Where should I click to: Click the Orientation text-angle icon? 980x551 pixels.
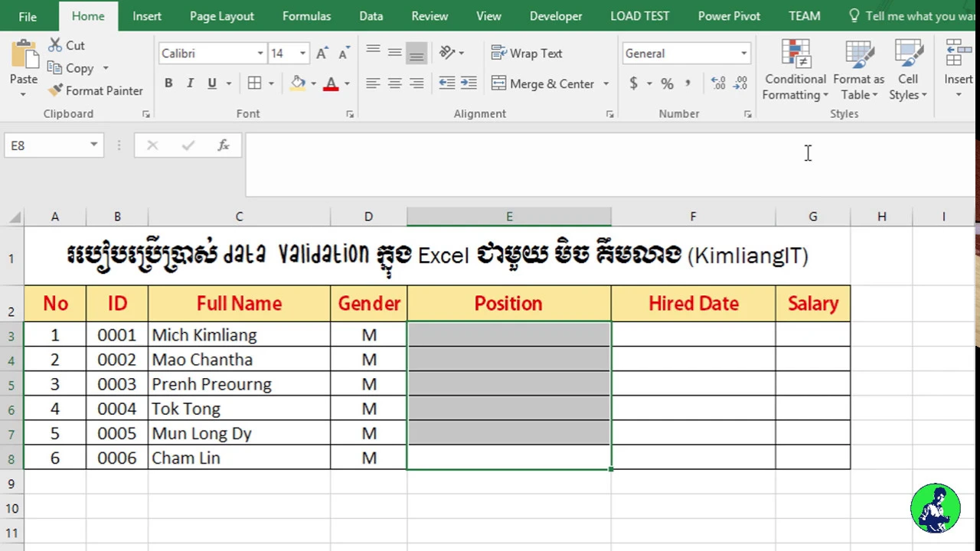447,53
